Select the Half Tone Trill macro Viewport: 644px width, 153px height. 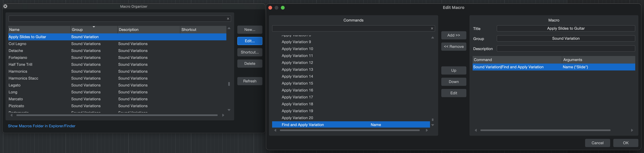pyautogui.click(x=117, y=64)
